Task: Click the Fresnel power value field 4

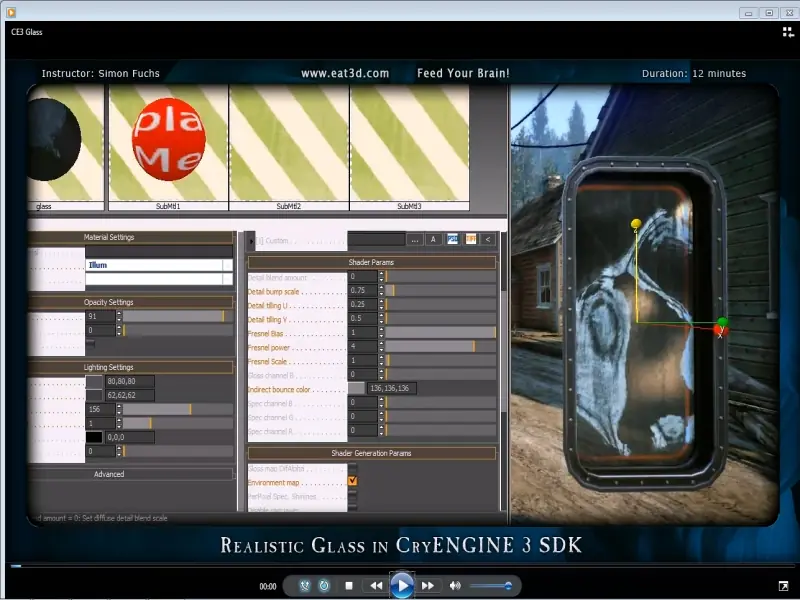Action: (363, 346)
